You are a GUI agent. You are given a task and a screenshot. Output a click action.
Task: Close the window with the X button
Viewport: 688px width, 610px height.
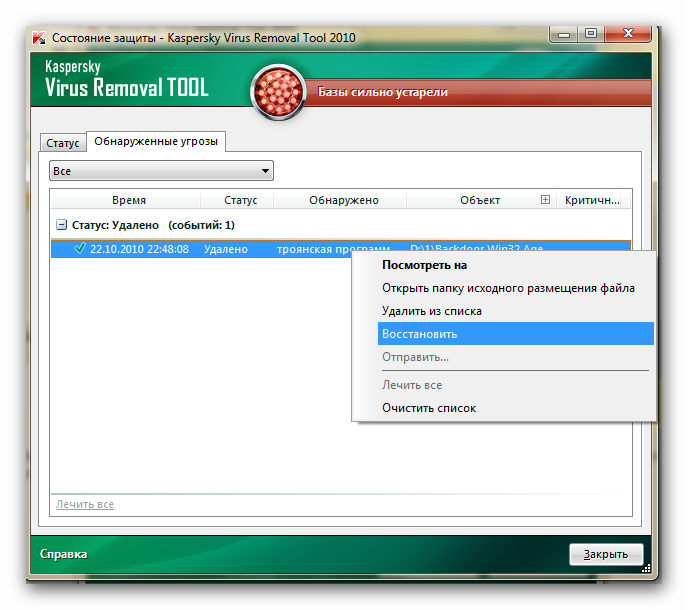tap(628, 34)
